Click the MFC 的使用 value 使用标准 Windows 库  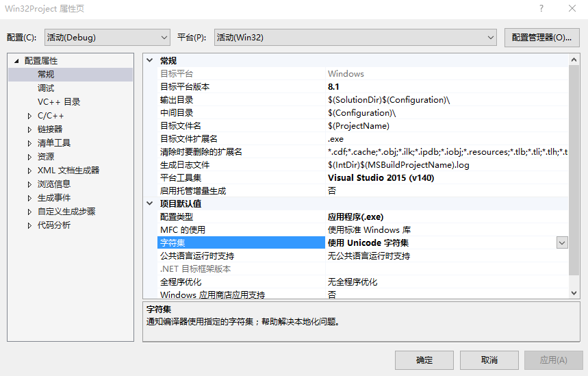[x=369, y=229]
